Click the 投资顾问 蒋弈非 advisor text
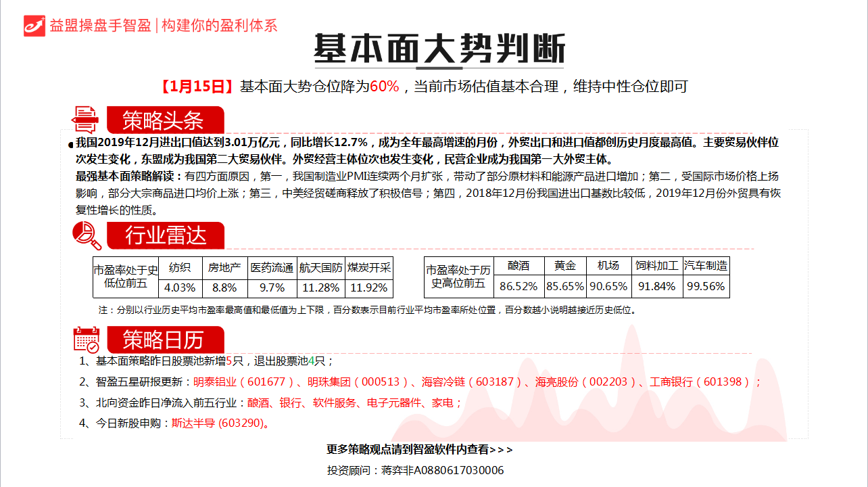The image size is (868, 487). 415,470
